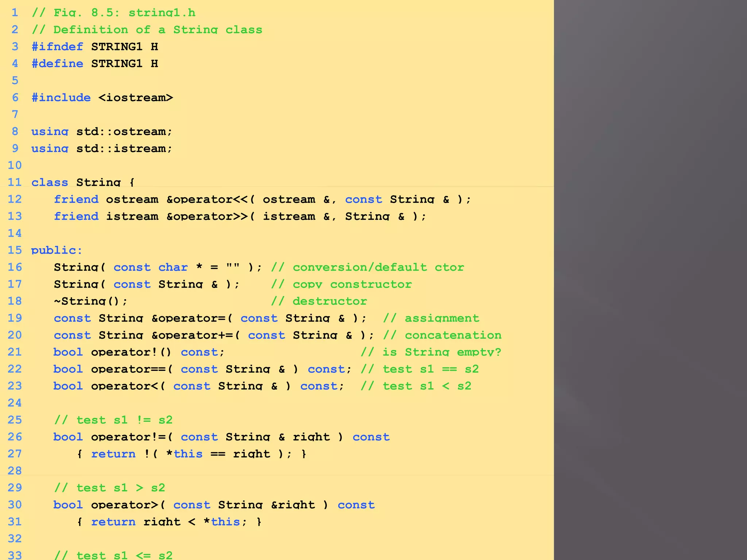Click the '// concatenation' comment

[x=442, y=335]
